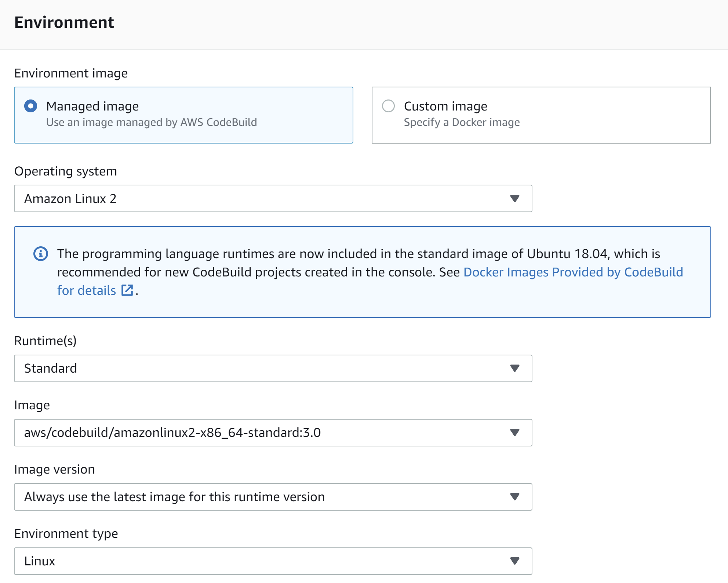
Task: Click the Runtime(s) dropdown arrow
Action: tap(514, 368)
